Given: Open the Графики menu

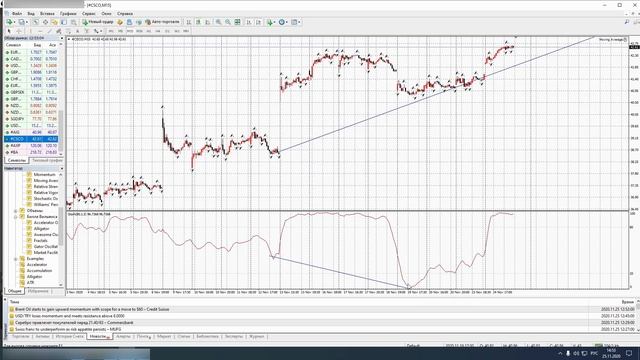Looking at the screenshot, I should pos(68,13).
